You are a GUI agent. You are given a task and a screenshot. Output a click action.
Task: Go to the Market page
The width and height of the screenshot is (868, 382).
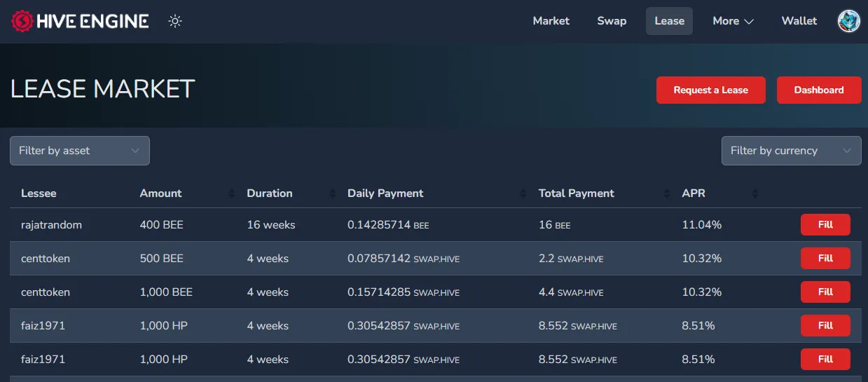[x=551, y=21]
